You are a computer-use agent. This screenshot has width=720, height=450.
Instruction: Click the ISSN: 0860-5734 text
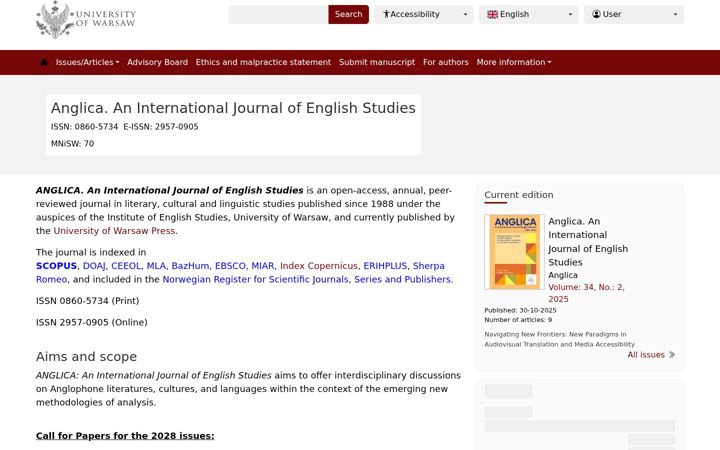coord(84,127)
